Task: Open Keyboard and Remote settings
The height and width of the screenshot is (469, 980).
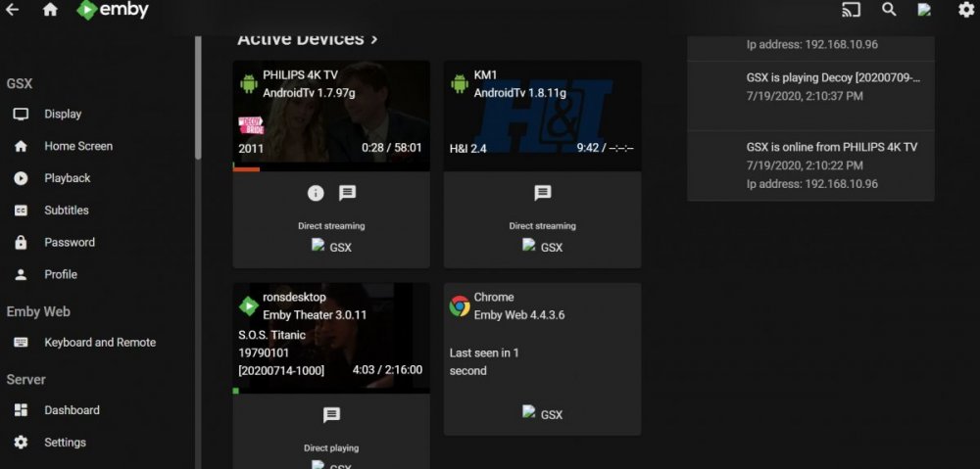Action: pyautogui.click(x=97, y=343)
